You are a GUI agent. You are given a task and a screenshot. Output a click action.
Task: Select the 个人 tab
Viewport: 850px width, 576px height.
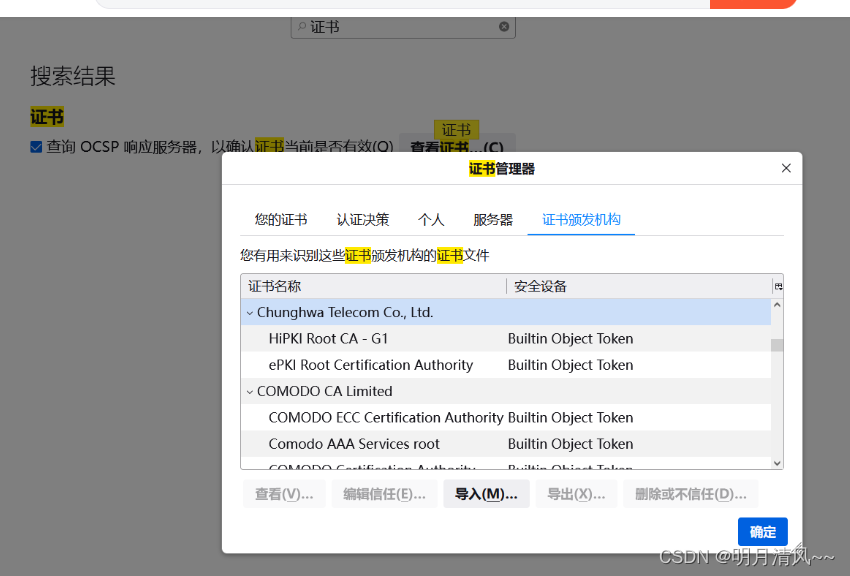click(431, 220)
